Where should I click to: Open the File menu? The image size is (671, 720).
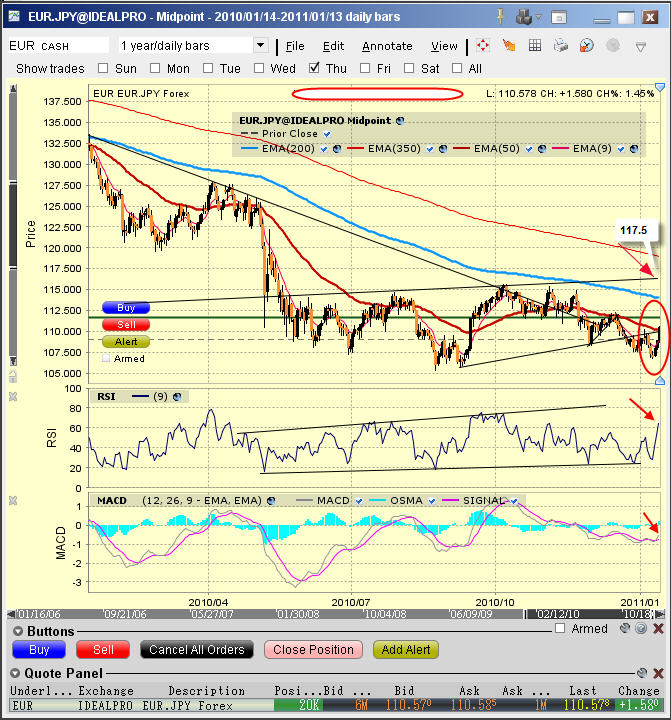coord(295,46)
